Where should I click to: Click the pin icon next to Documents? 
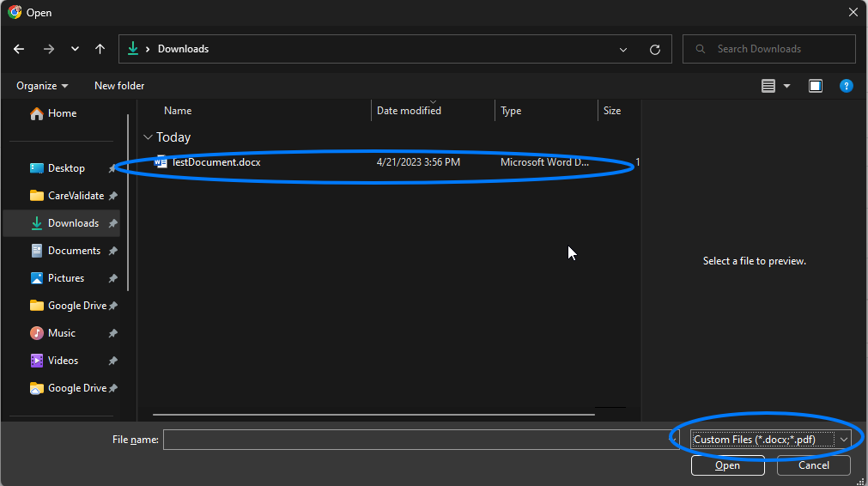[x=113, y=251]
